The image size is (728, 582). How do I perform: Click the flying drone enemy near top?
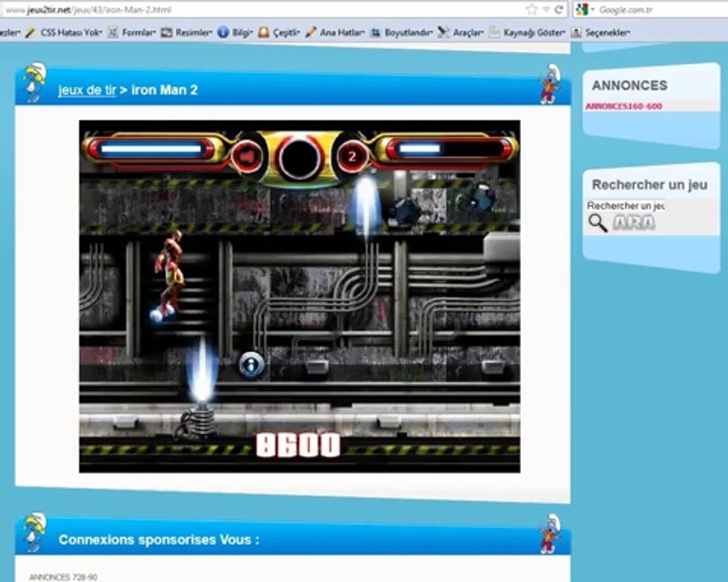click(x=406, y=212)
